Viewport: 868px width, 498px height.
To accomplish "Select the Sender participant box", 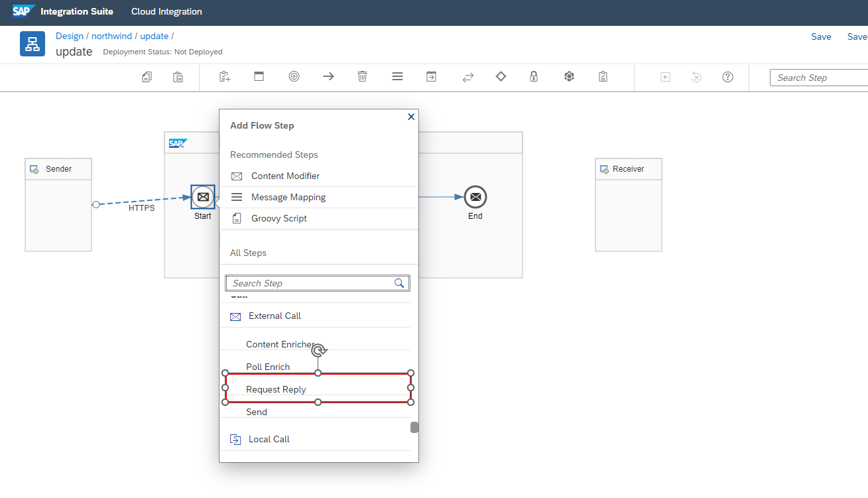I will pos(58,205).
